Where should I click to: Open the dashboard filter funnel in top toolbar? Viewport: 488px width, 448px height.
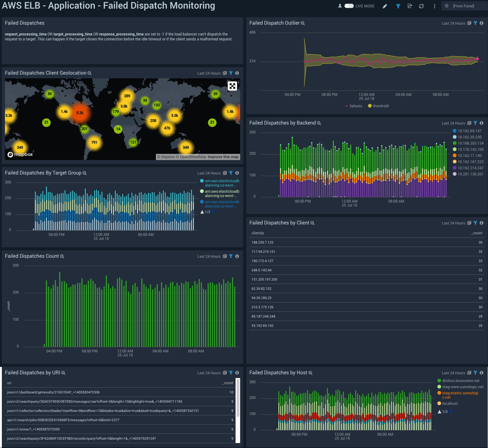(x=398, y=6)
